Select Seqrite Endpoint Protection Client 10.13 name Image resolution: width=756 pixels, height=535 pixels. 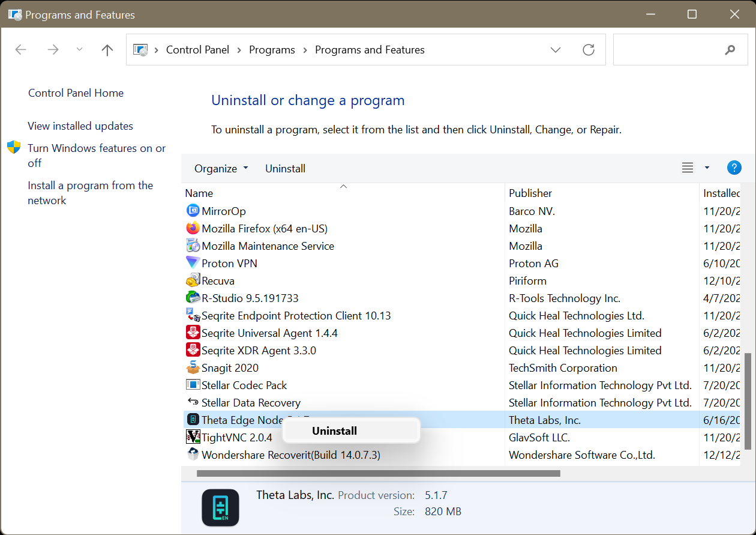pyautogui.click(x=296, y=315)
